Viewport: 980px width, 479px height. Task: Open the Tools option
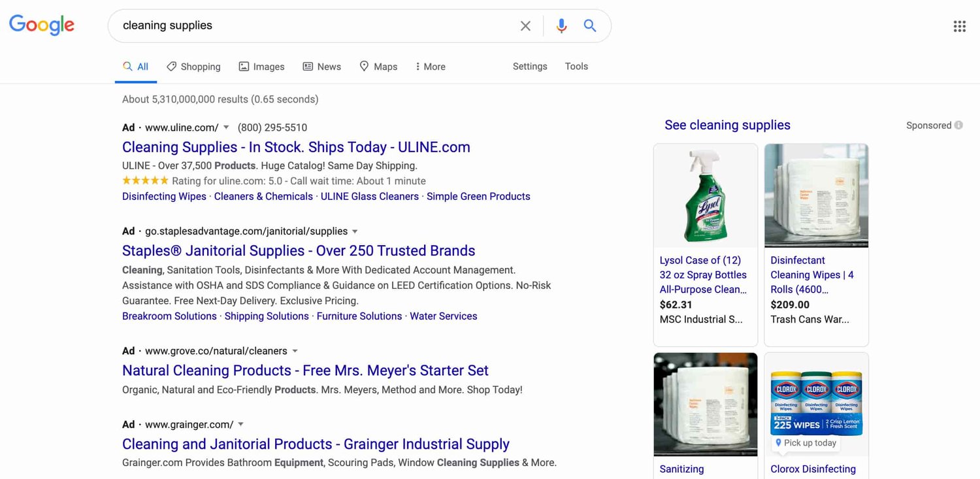coord(576,67)
